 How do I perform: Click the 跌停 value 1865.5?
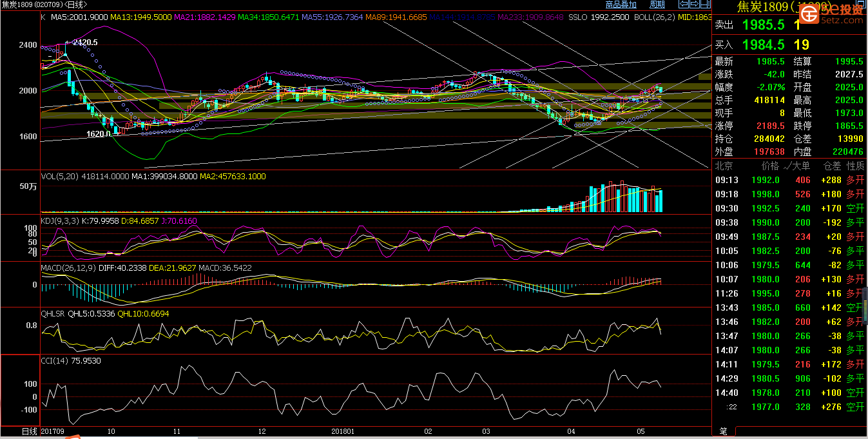point(849,126)
